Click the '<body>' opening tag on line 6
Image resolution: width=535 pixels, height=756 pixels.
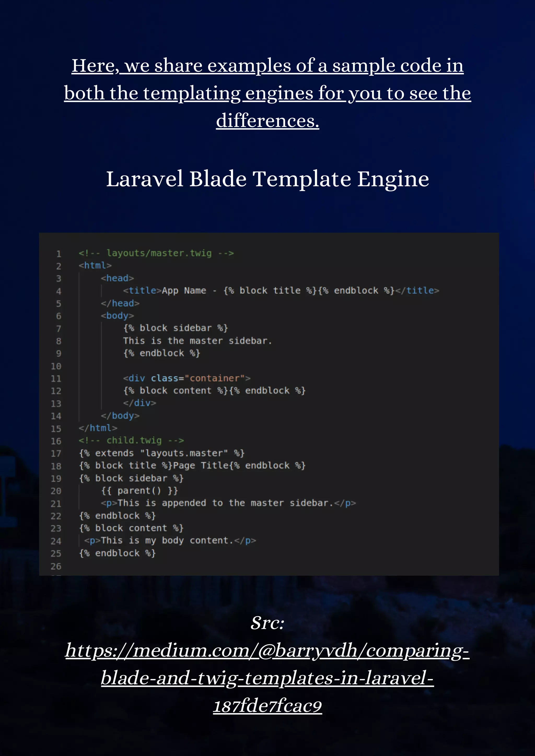[x=117, y=316]
